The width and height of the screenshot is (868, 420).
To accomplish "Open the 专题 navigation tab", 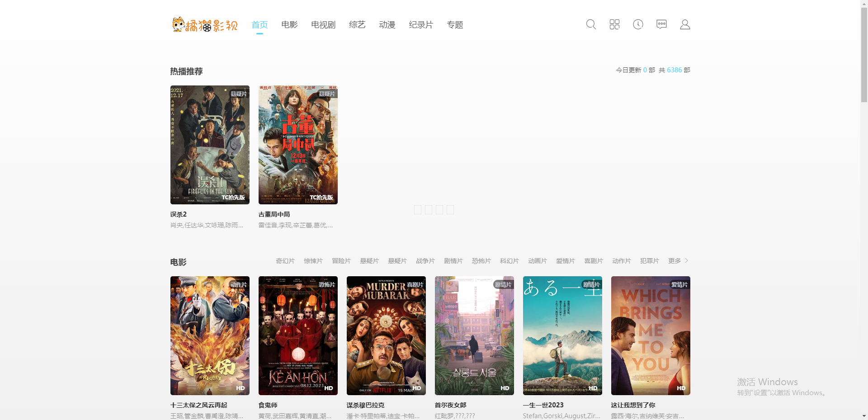I will point(455,25).
